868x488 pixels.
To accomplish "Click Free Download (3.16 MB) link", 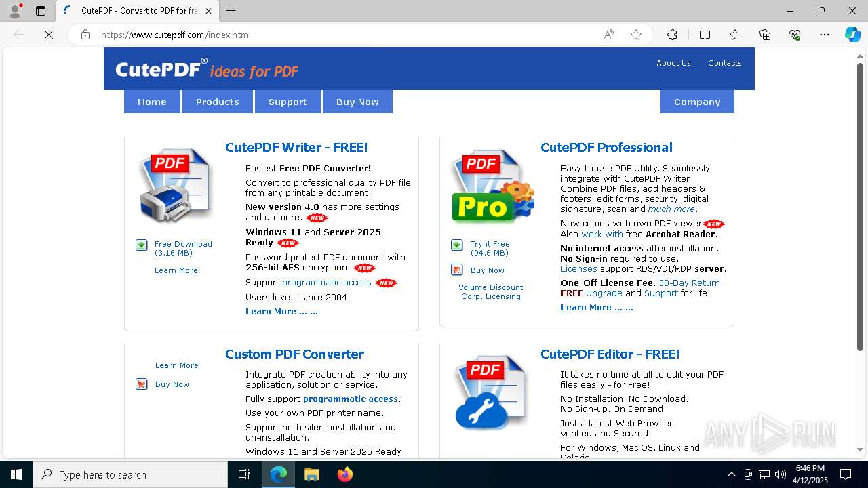I will coord(183,248).
